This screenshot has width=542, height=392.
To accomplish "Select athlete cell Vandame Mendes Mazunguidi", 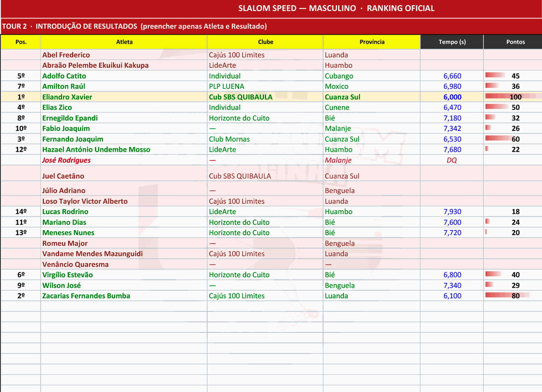I will pyautogui.click(x=124, y=254).
